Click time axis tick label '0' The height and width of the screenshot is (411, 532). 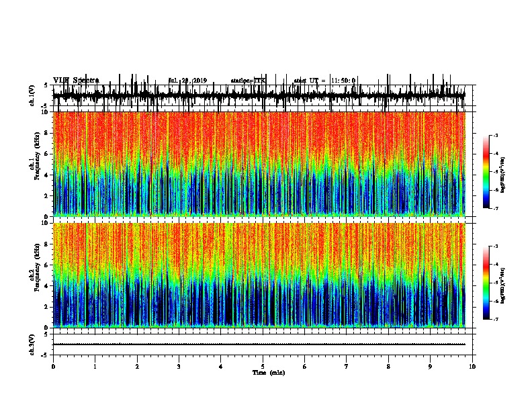[x=53, y=367]
